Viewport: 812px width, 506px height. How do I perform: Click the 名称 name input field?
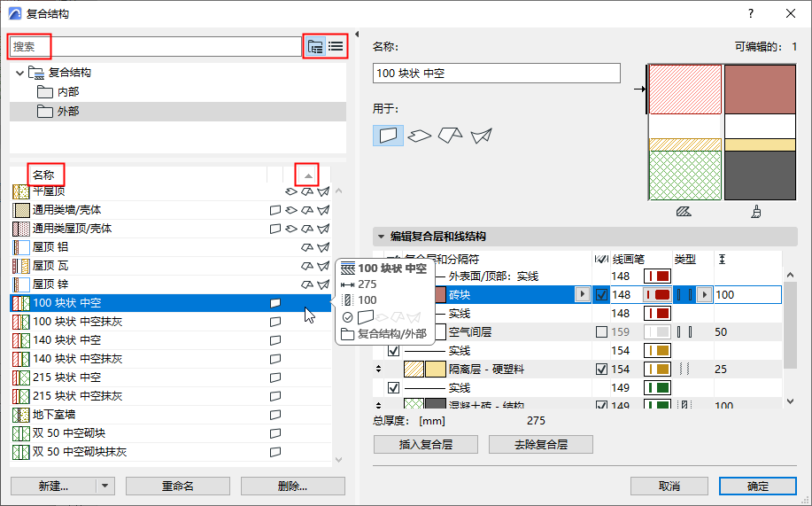click(496, 73)
